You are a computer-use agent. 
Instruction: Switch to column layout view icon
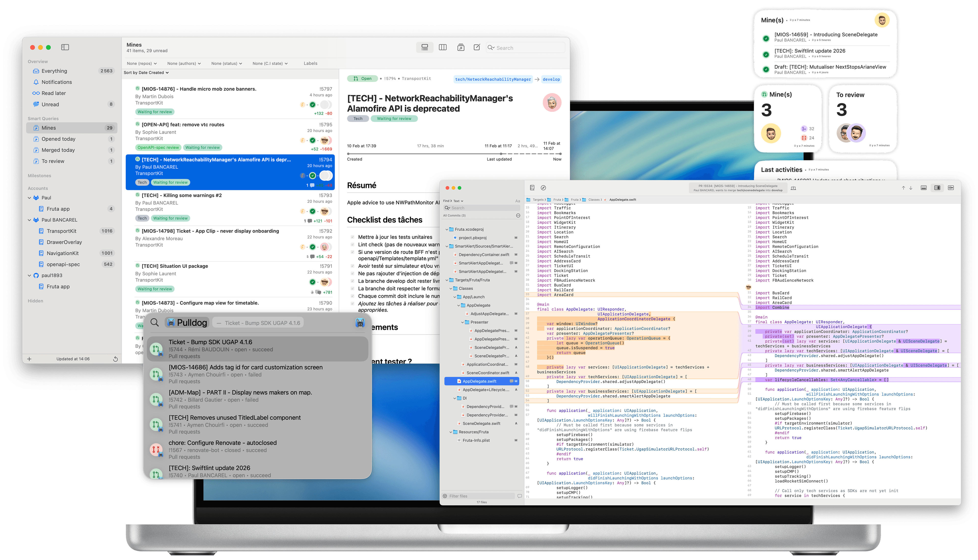[x=443, y=47]
